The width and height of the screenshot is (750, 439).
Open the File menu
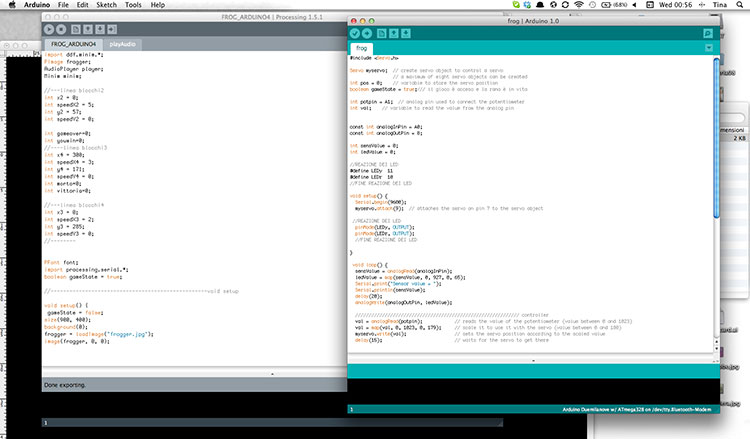pos(63,5)
